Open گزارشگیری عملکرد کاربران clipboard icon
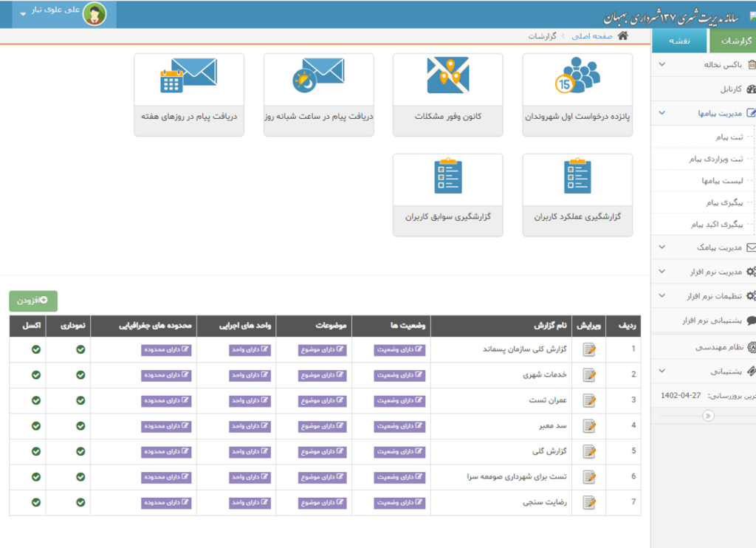The image size is (756, 548). pyautogui.click(x=577, y=177)
